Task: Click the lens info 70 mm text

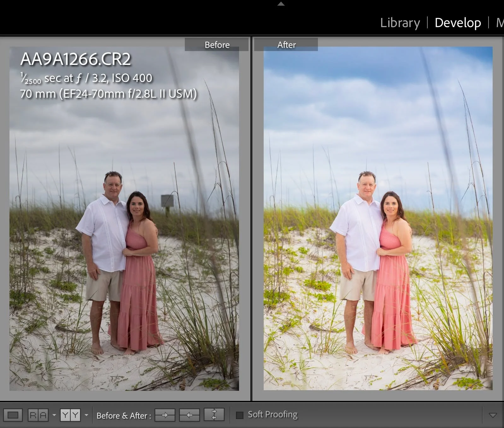Action: (108, 94)
